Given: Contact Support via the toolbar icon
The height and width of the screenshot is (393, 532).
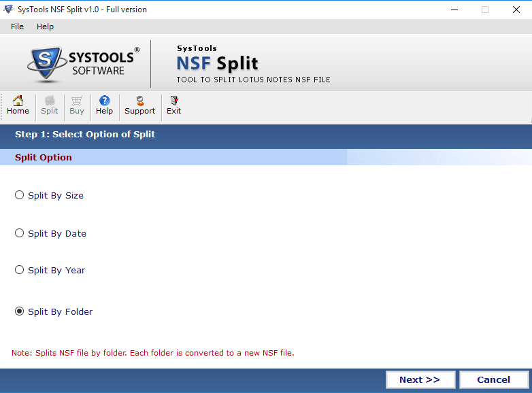Looking at the screenshot, I should tap(139, 105).
